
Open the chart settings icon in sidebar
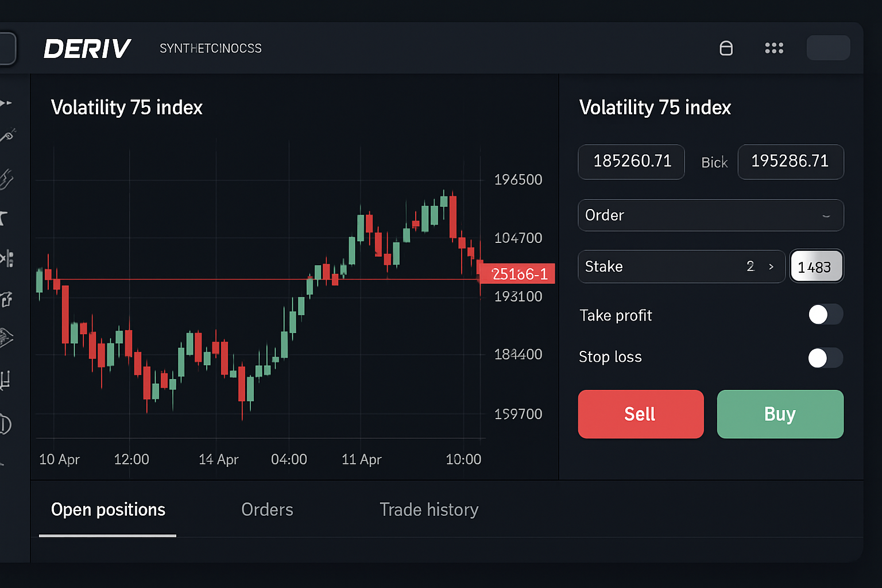pyautogui.click(x=7, y=379)
